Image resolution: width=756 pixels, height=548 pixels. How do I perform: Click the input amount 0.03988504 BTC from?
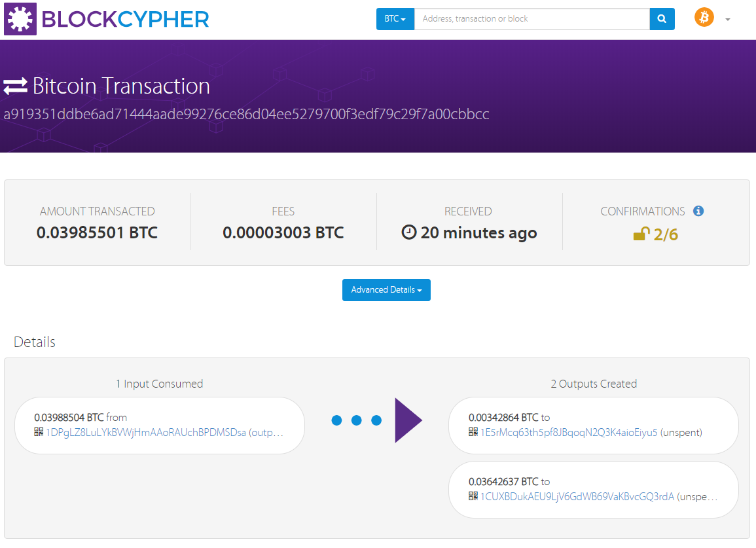(x=81, y=417)
